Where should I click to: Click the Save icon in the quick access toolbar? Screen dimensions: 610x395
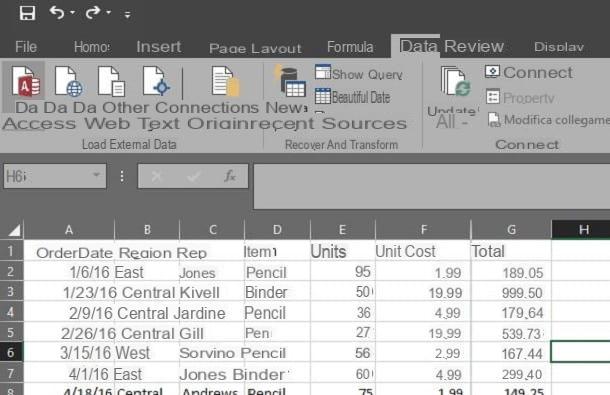tap(27, 13)
